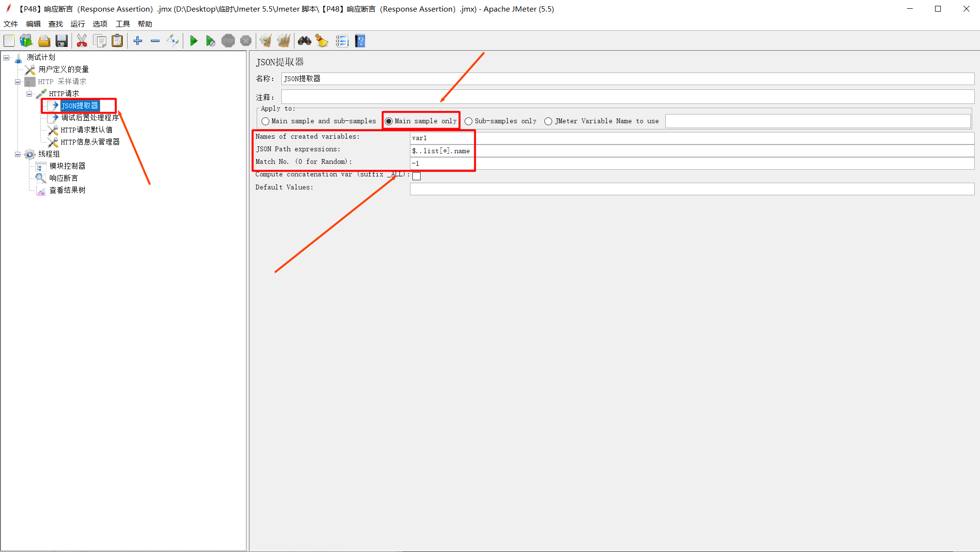Choose JMeter Variable Name to use
The image size is (980, 552).
(548, 121)
